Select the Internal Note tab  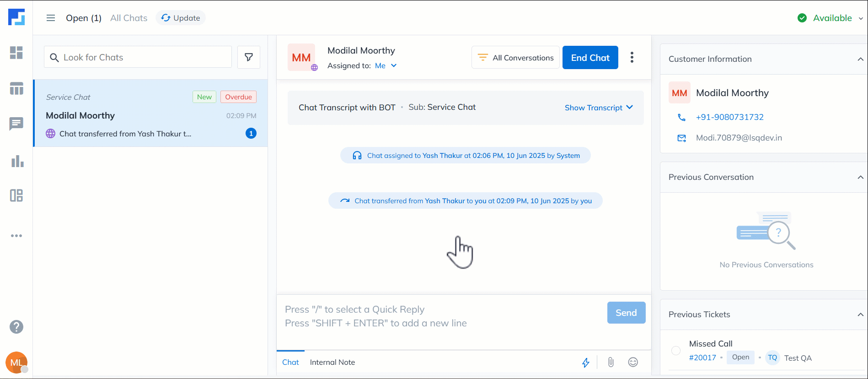[x=332, y=362]
